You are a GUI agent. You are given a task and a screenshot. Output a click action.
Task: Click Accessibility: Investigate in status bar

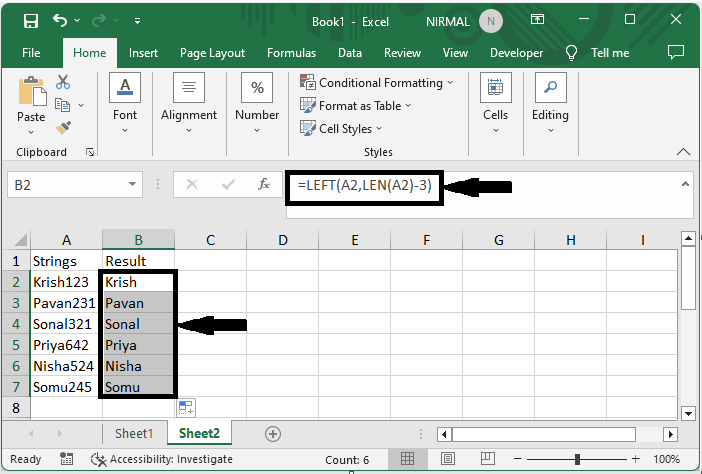click(x=161, y=459)
